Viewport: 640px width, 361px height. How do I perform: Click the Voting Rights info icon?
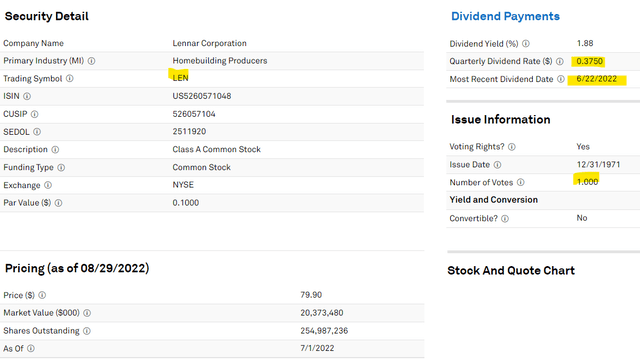pos(512,147)
